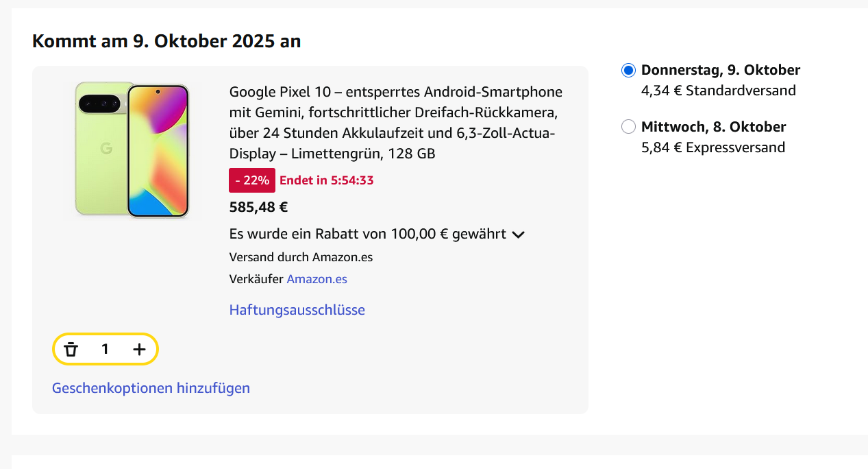Click the 'Kommt am 9. Oktober 2025 an' heading
The image size is (868, 469).
[166, 41]
